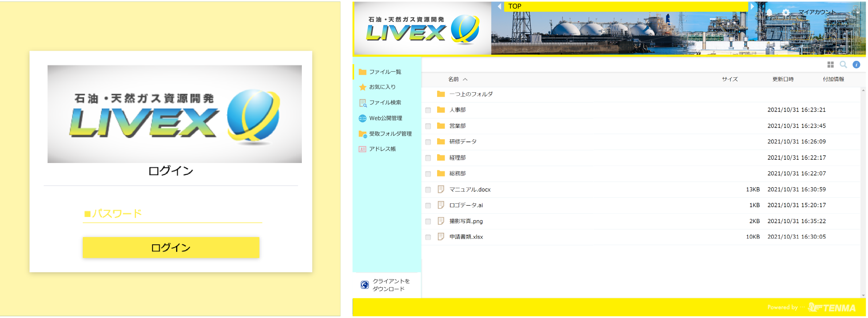Click the 撮影写真.png file icon
This screenshot has width=868, height=318.
click(441, 221)
